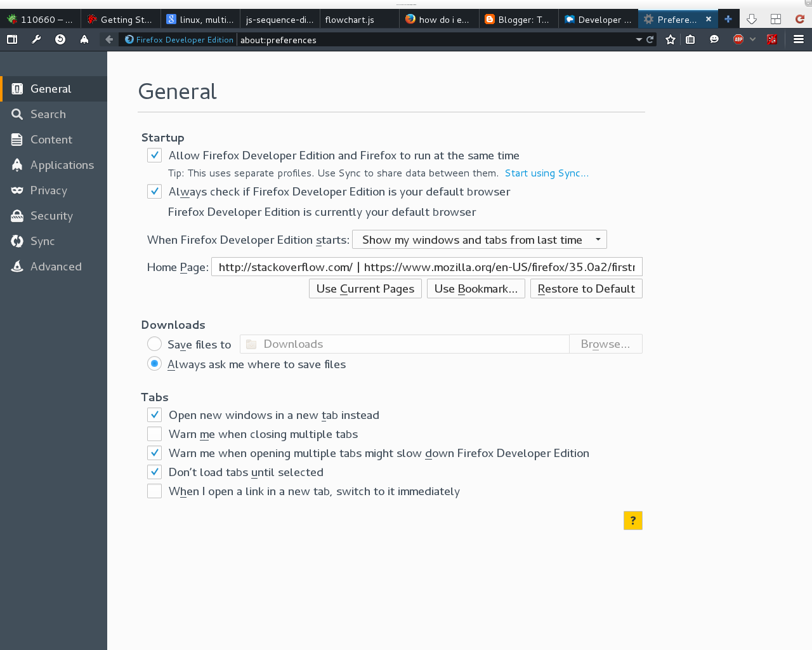
Task: Switch to the 'js-sequence-di...' tab
Action: (x=280, y=19)
